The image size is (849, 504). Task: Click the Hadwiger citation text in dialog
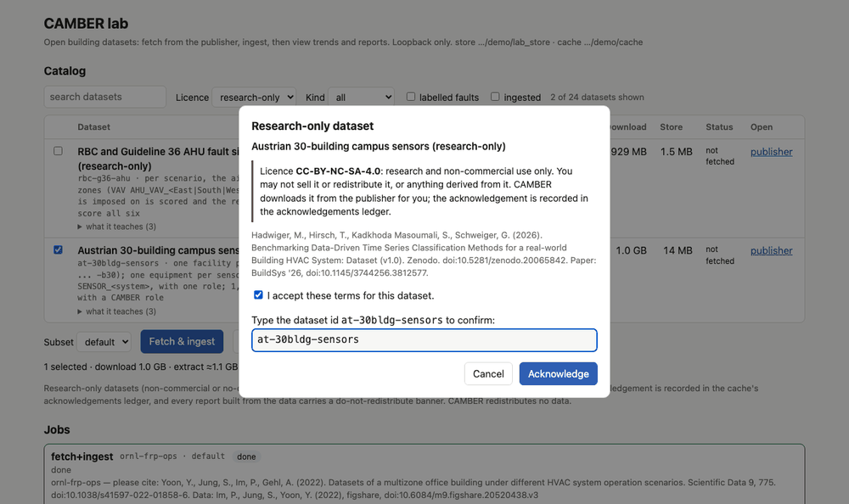pyautogui.click(x=424, y=254)
